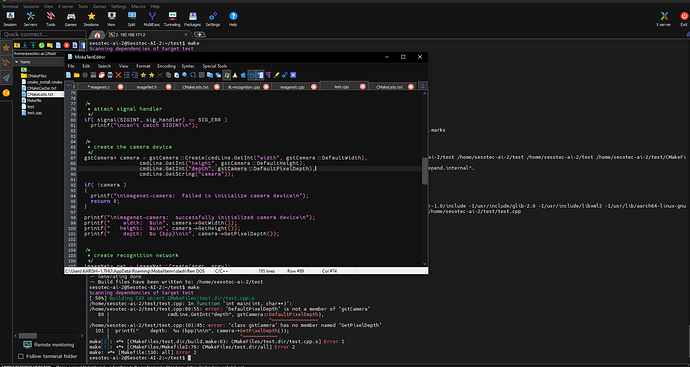Click the print icon in MobaTextEditor toolbar
This screenshot has width=690, height=367.
110,75
